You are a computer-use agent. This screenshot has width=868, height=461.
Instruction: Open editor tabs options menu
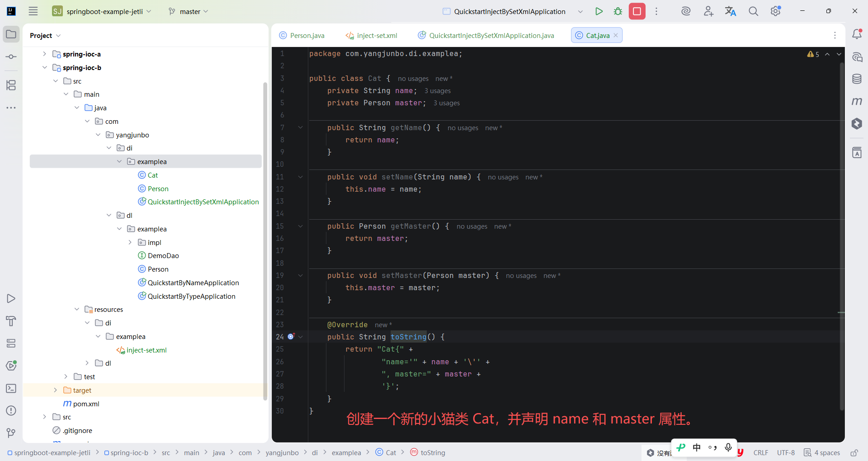pyautogui.click(x=835, y=35)
